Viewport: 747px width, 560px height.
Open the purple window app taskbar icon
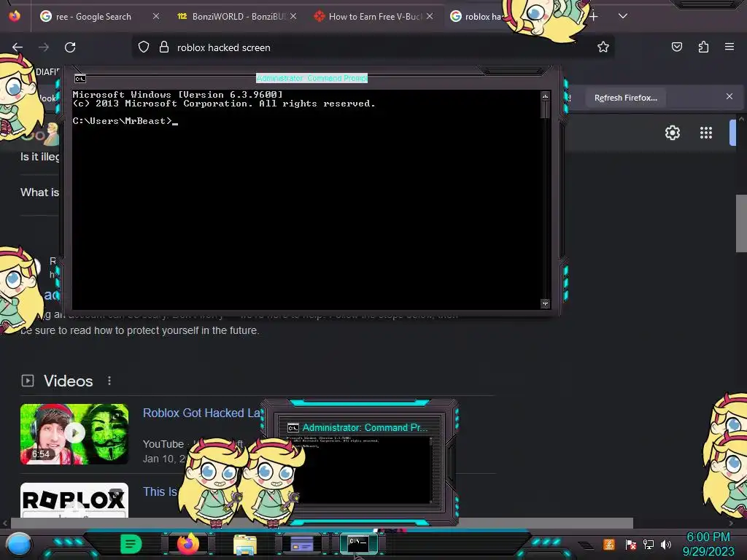(301, 544)
